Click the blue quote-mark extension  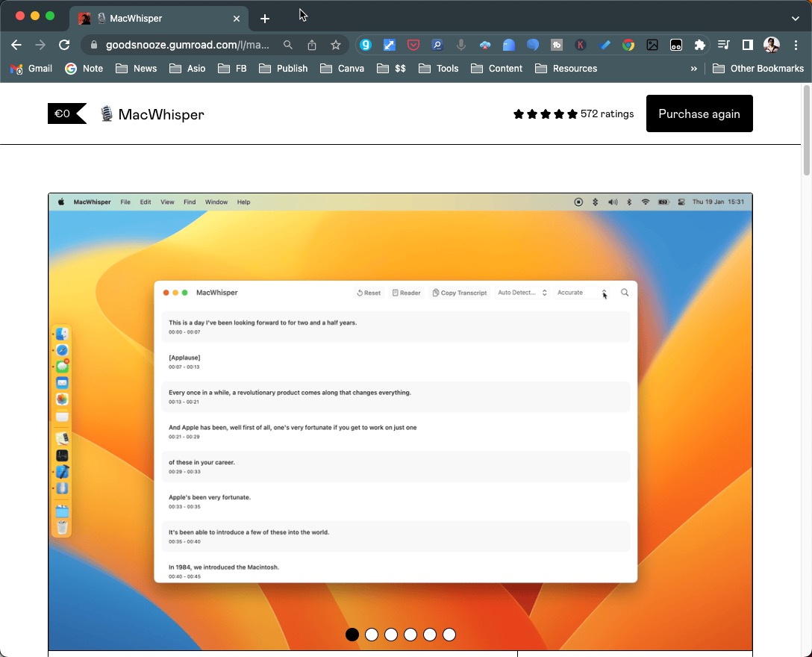tap(508, 45)
